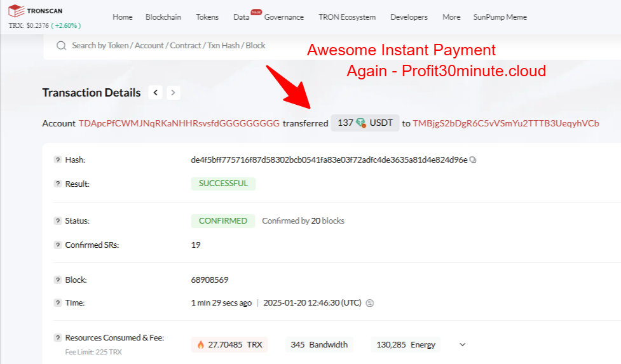
Task: Go to previous transaction arrow
Action: coord(155,93)
